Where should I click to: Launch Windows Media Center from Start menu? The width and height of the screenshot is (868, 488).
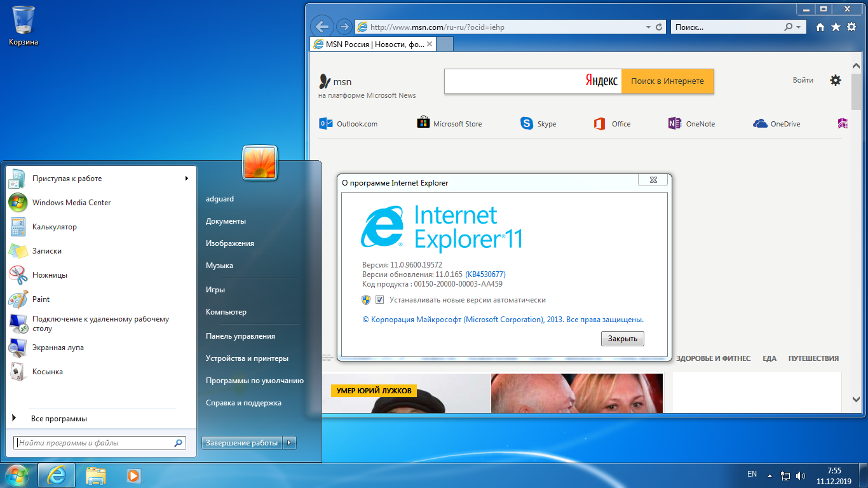click(x=102, y=203)
